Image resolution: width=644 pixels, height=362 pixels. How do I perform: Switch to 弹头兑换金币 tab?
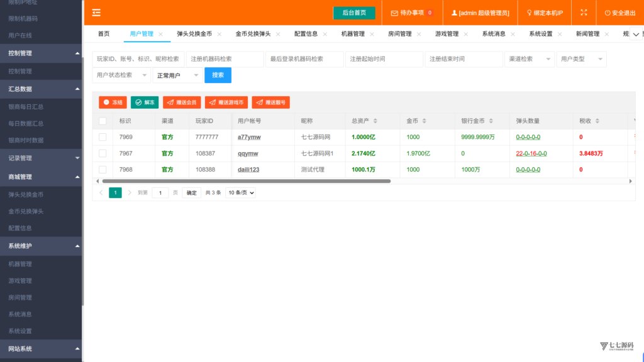(194, 34)
